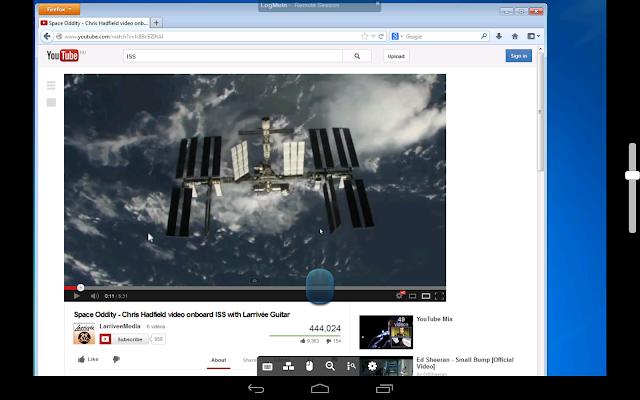The image size is (640, 400).
Task: Open the Firefox menu button
Action: click(60, 9)
